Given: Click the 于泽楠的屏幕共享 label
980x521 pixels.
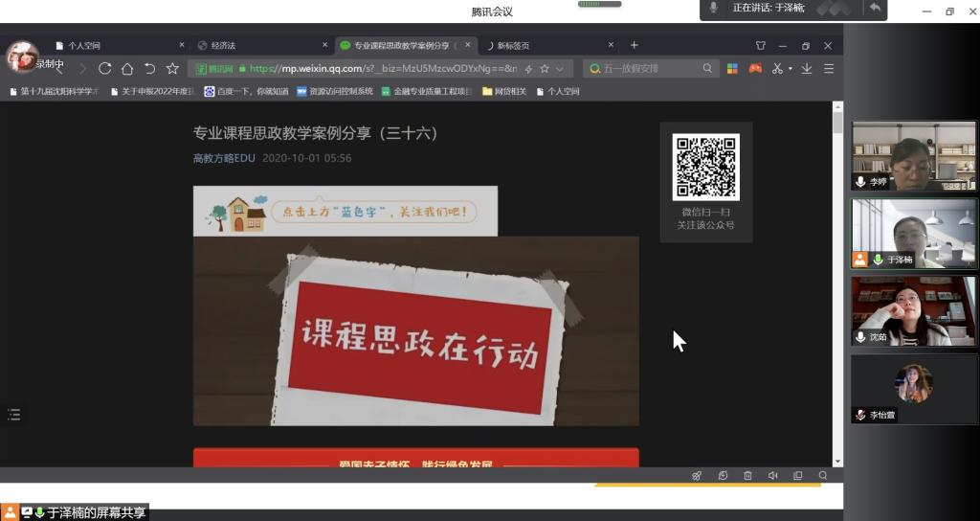Looking at the screenshot, I should tap(97, 513).
